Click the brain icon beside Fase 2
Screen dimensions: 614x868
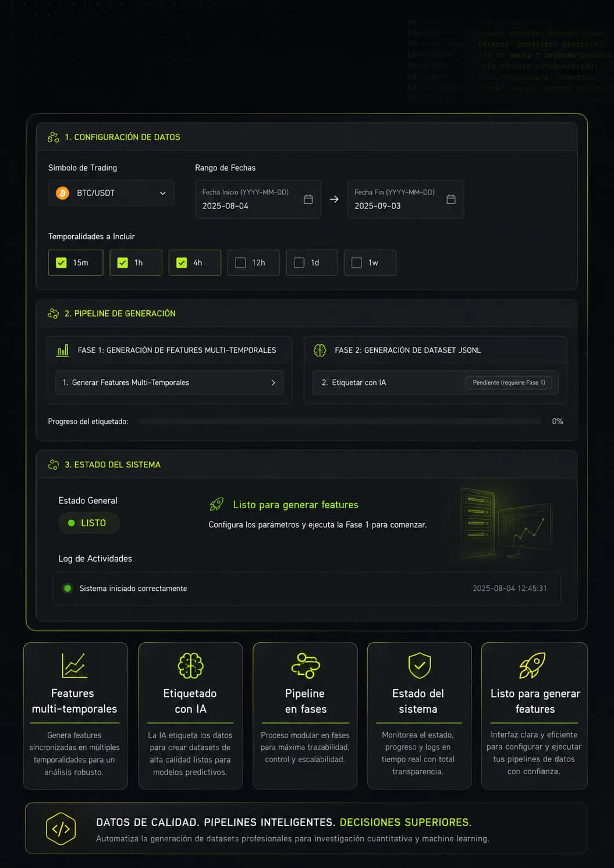[320, 350]
